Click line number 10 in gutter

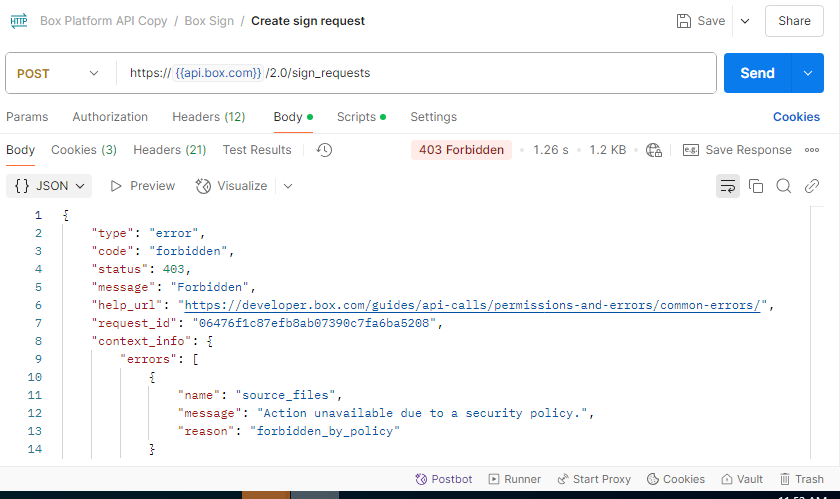[x=35, y=377]
